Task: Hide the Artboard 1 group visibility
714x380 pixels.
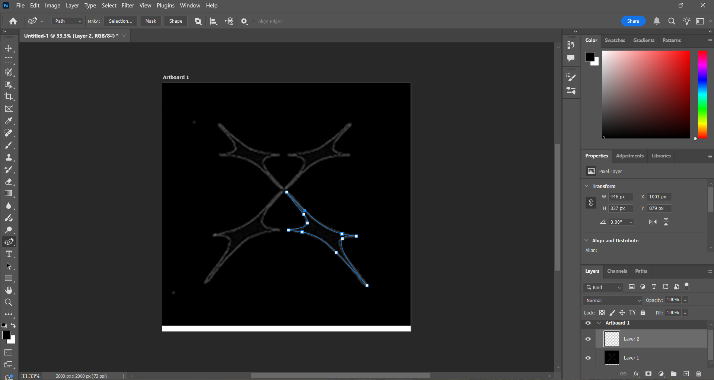Action: [x=588, y=323]
